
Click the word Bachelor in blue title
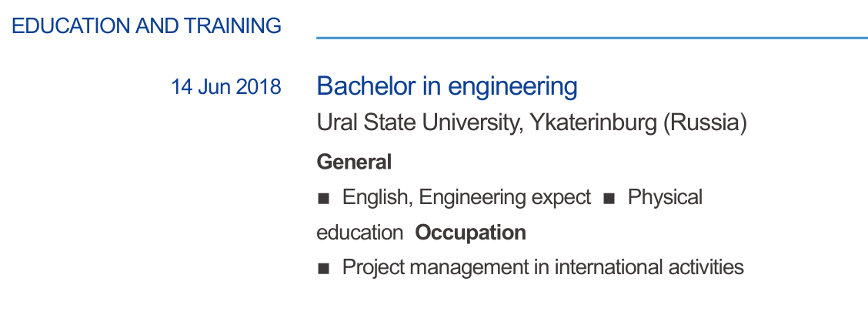[x=366, y=85]
